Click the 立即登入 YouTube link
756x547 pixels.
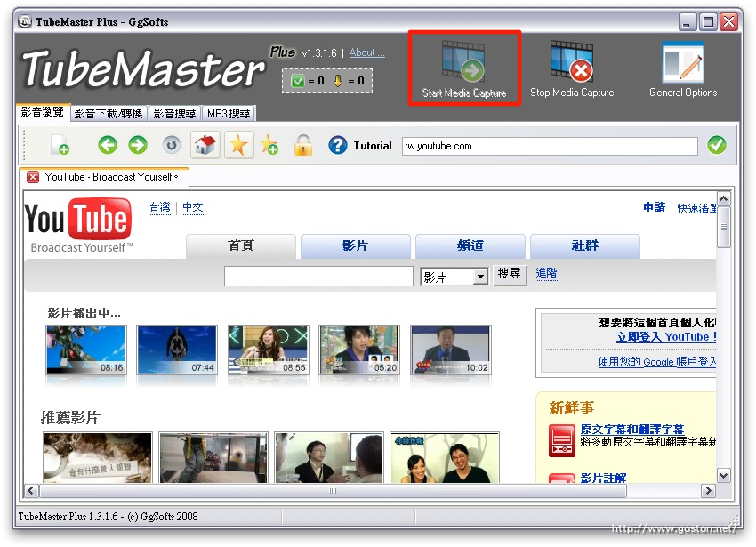click(665, 337)
